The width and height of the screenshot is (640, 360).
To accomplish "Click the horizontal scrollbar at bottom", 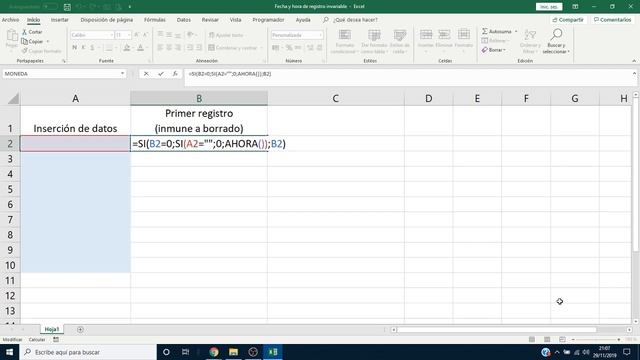I will tap(496, 329).
